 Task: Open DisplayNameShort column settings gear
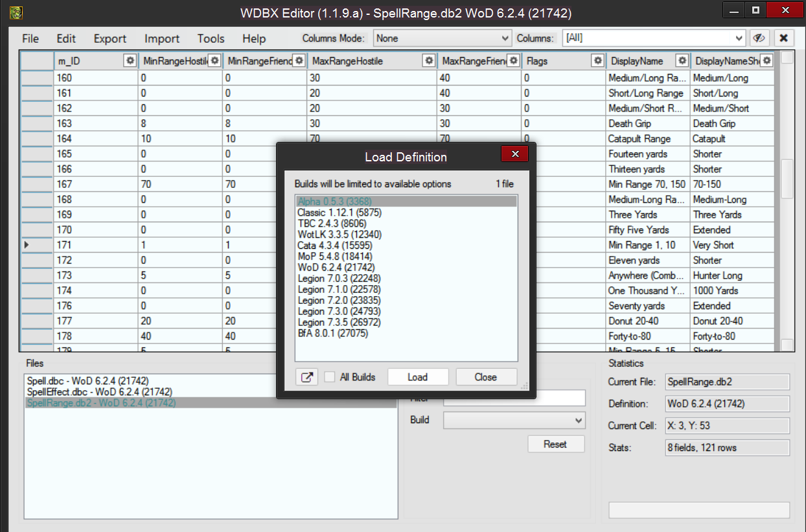[x=766, y=60]
